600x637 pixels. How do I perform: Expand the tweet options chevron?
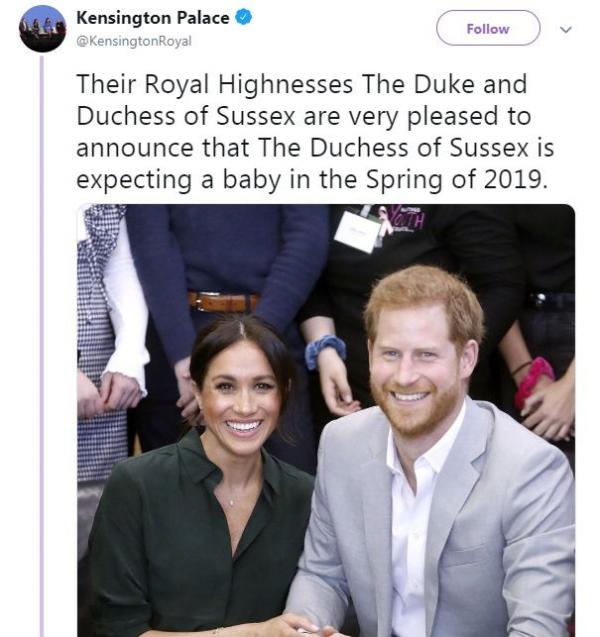pos(565,29)
